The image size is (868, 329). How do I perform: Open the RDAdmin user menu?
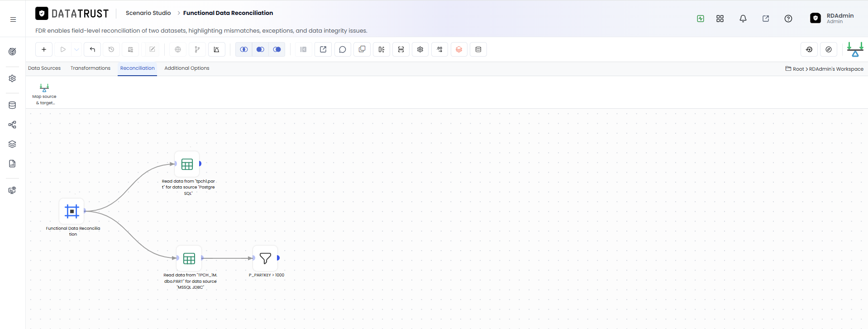pyautogui.click(x=832, y=18)
